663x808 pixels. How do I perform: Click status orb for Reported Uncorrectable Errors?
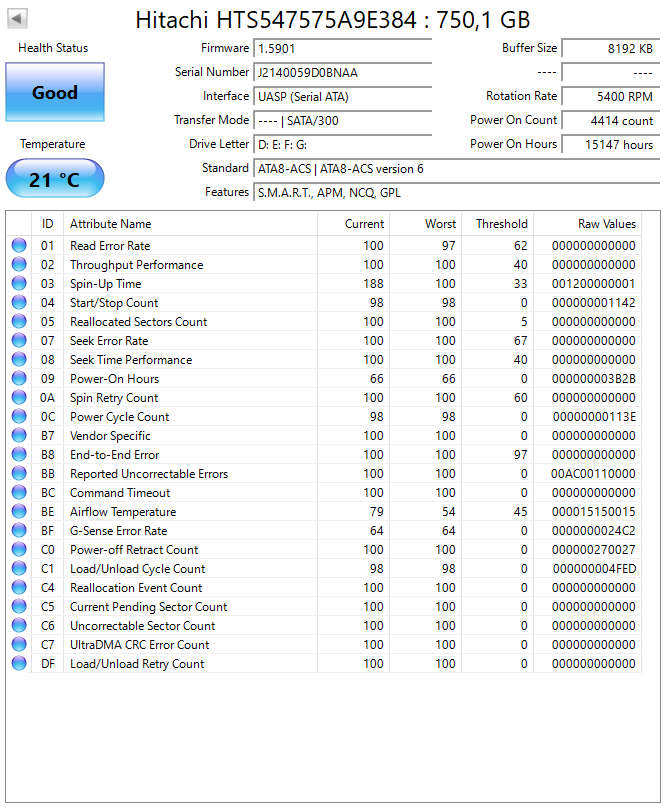[19, 474]
